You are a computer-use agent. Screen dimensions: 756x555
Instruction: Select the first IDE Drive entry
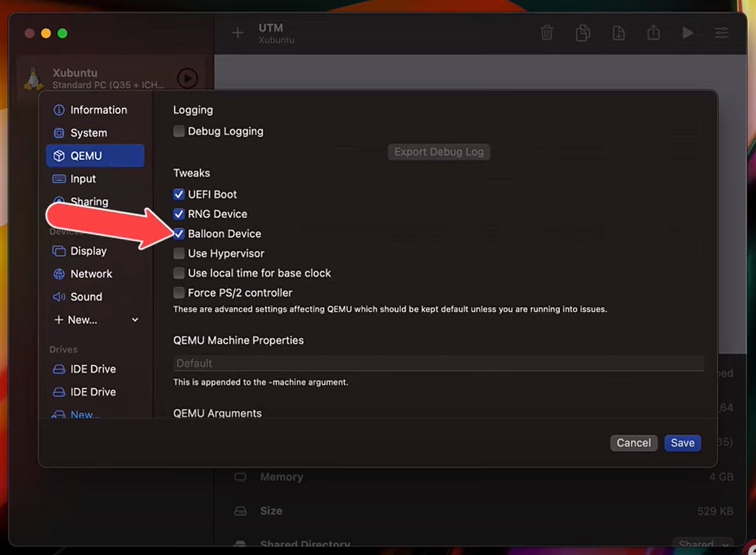95,369
